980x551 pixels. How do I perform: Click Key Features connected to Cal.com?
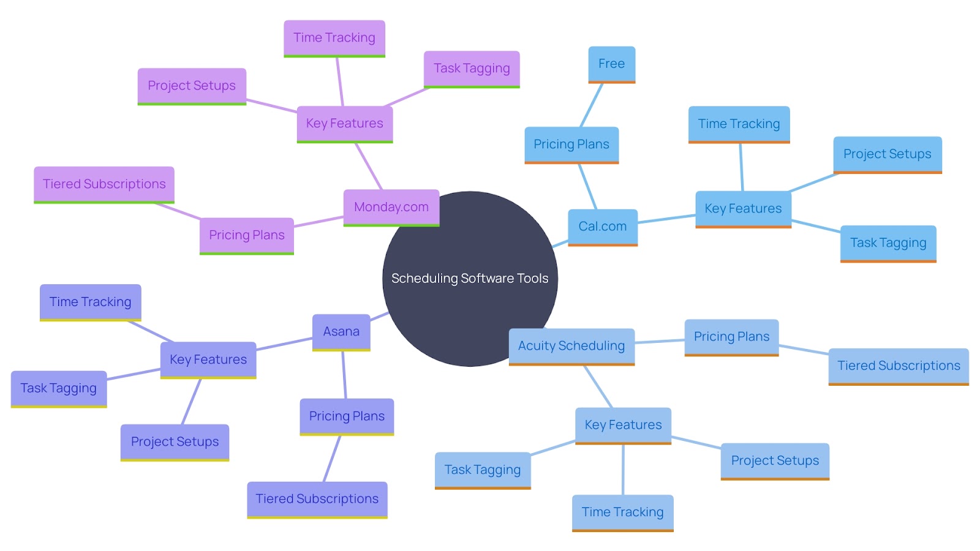(x=744, y=209)
